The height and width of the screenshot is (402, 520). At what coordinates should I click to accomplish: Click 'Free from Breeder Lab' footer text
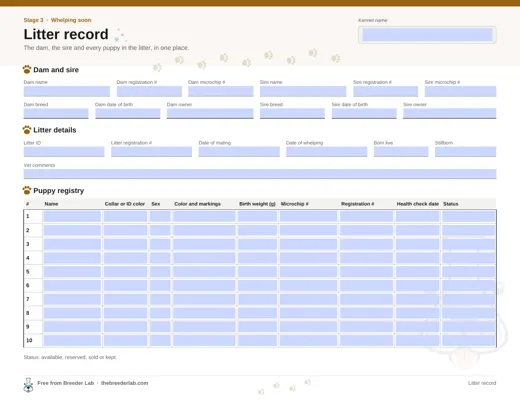(66, 383)
